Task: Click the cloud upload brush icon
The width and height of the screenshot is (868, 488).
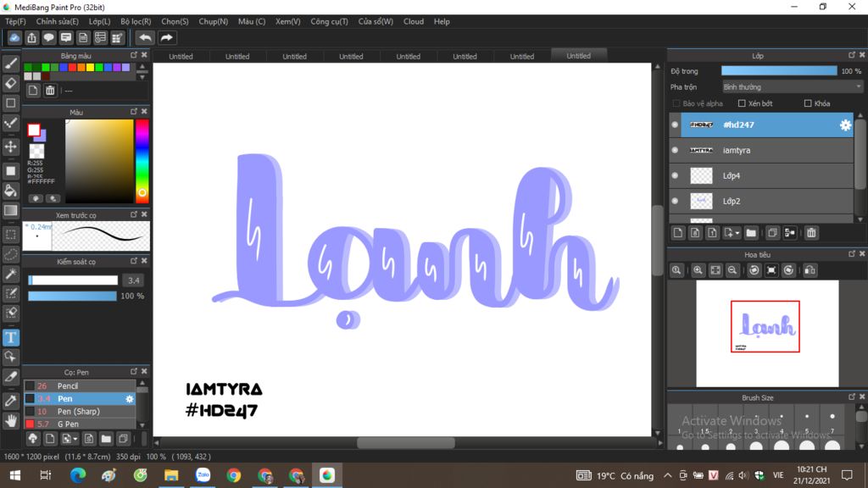Action: (x=33, y=439)
